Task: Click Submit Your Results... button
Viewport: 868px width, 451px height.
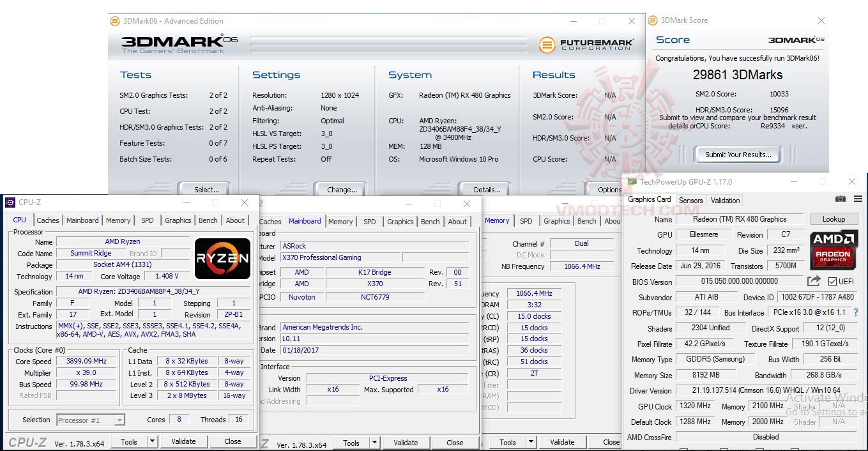Action: (x=738, y=154)
